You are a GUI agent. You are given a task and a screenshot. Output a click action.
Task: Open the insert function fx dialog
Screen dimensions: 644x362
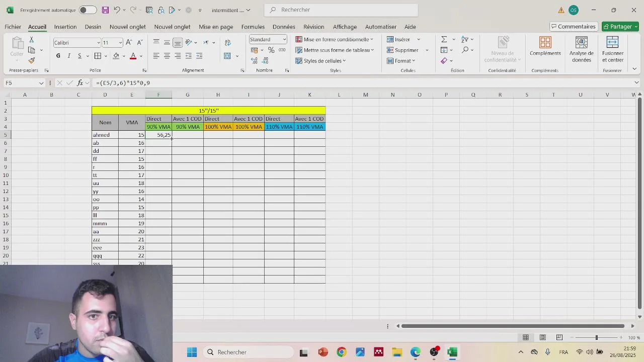80,83
